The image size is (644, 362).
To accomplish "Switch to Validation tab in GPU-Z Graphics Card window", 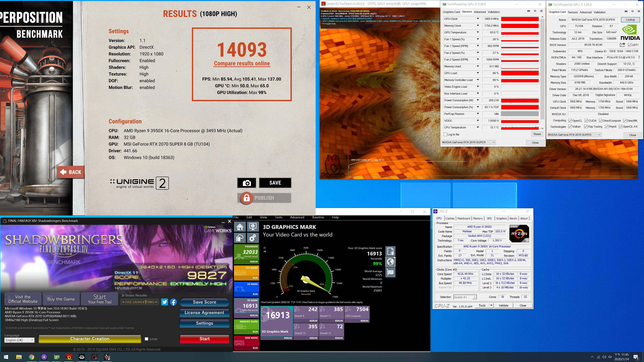I will tap(599, 12).
